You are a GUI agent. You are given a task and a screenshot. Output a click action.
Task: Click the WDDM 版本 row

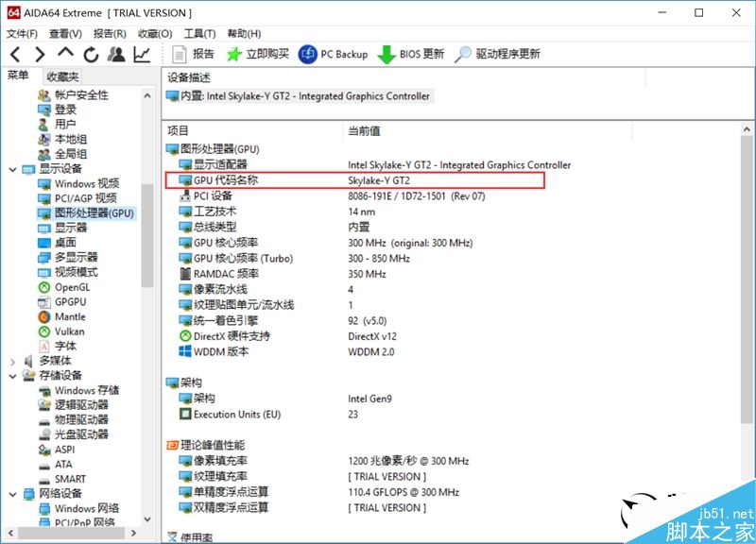coord(286,352)
